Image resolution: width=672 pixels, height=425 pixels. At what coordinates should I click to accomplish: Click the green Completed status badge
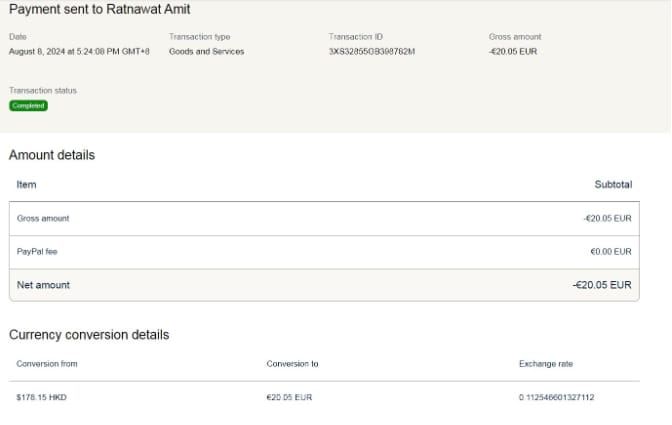point(28,105)
